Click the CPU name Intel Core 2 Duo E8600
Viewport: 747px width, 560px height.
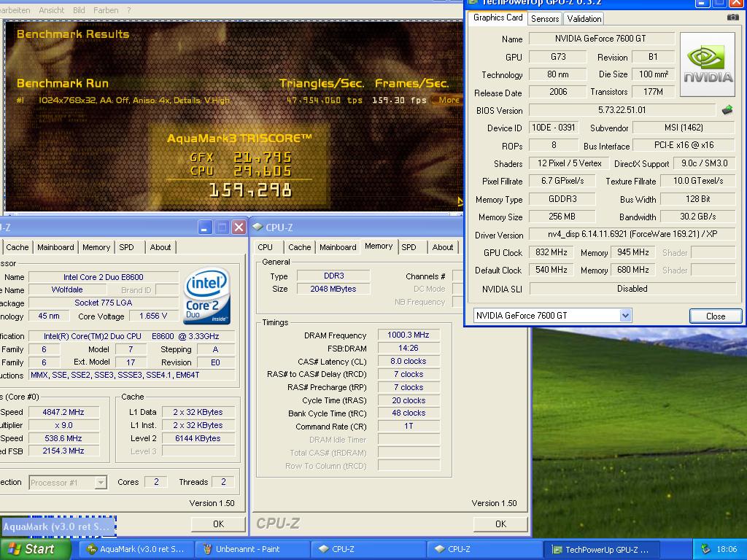tap(104, 277)
